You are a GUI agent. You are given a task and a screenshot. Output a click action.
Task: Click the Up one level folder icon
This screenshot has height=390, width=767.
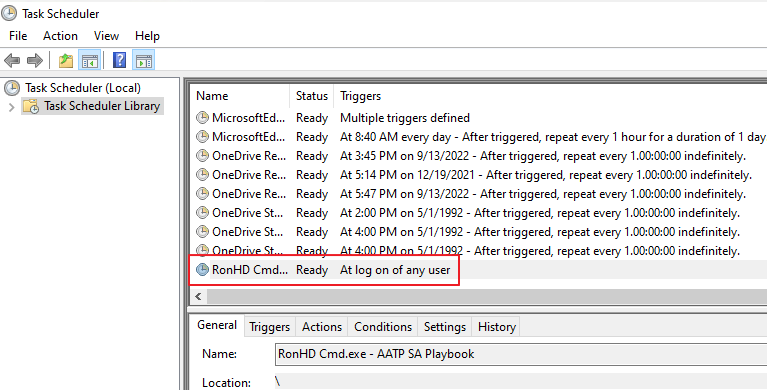coord(66,61)
